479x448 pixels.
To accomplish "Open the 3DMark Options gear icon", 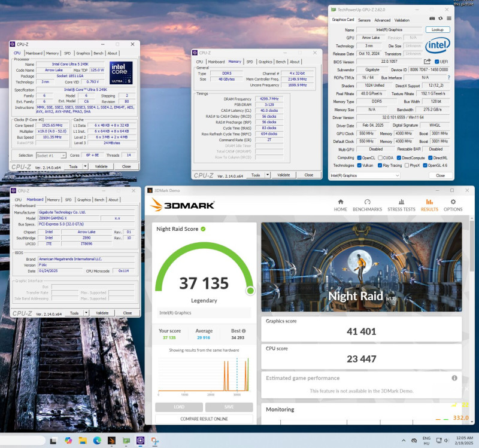I will [453, 202].
